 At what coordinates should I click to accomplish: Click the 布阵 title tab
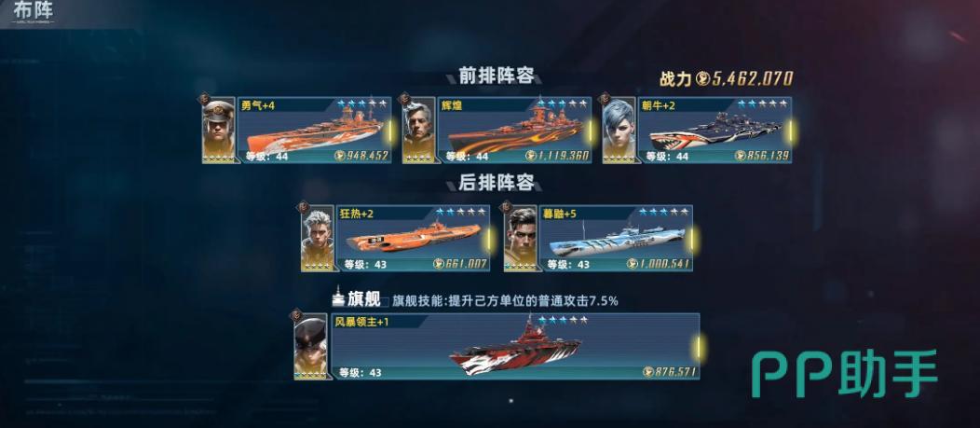coord(34,11)
